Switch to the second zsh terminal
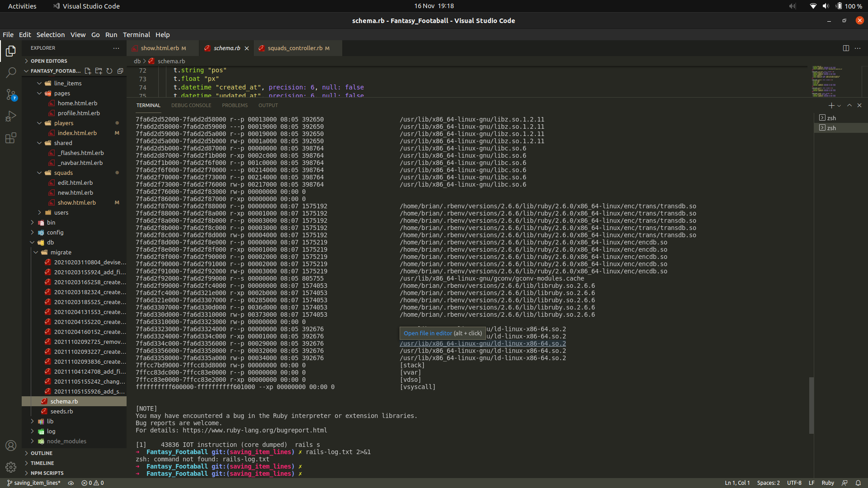This screenshot has width=868, height=488. 831,128
